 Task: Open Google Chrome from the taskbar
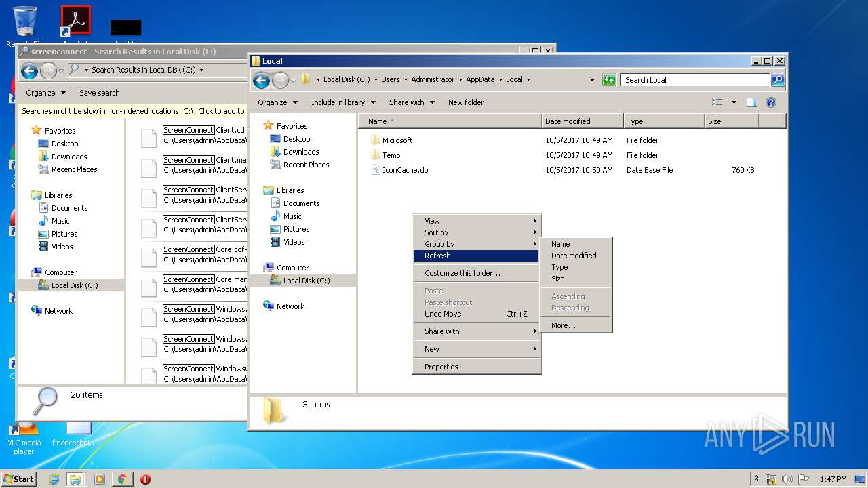click(x=122, y=479)
